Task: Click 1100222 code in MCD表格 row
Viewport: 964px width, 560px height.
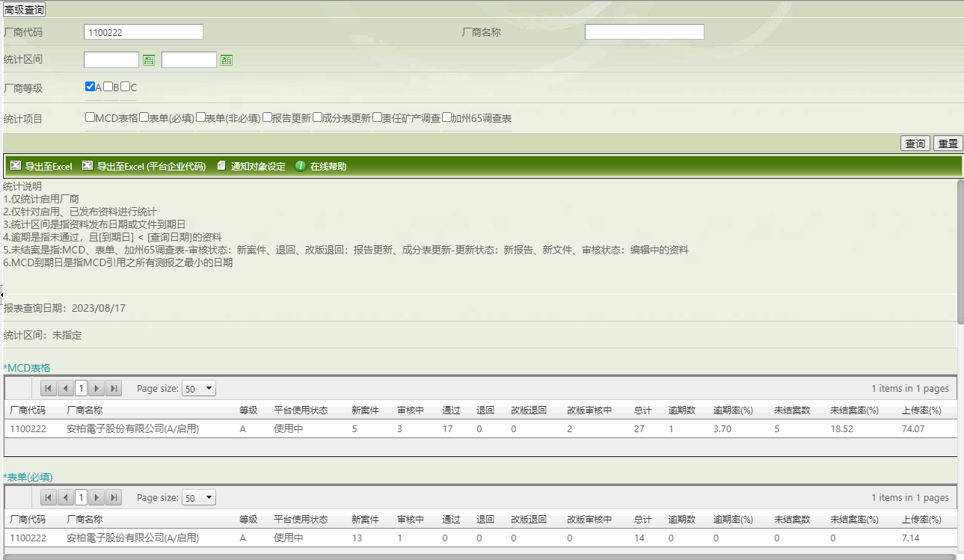Action: click(28, 429)
